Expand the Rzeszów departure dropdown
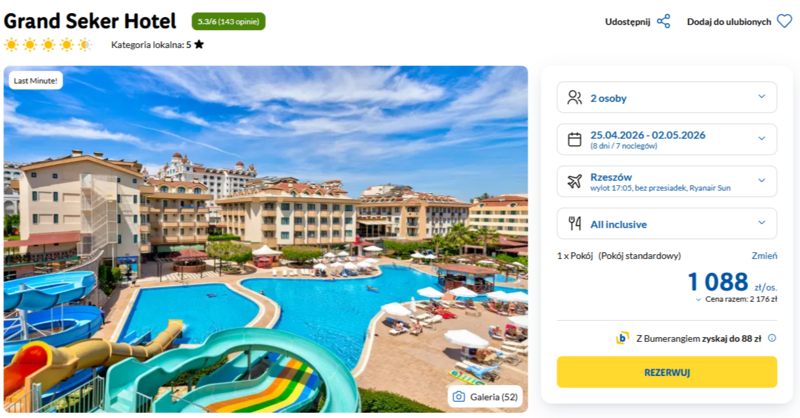 (666, 181)
